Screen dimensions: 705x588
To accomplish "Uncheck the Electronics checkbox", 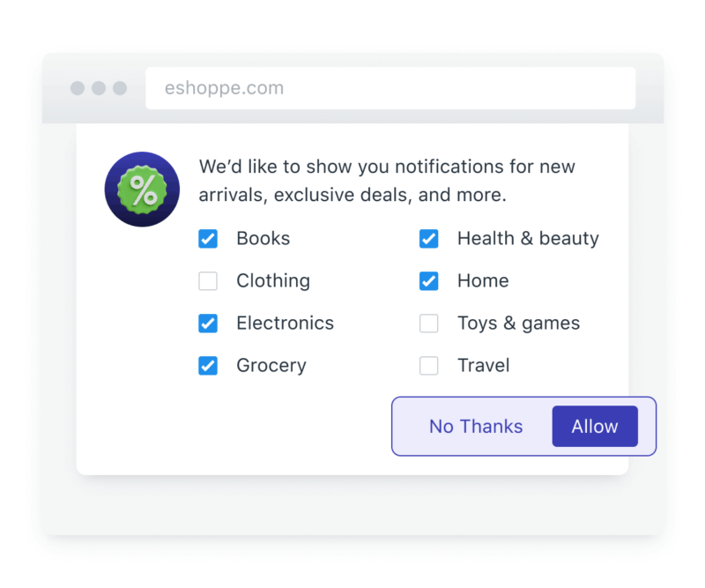I will coord(208,324).
